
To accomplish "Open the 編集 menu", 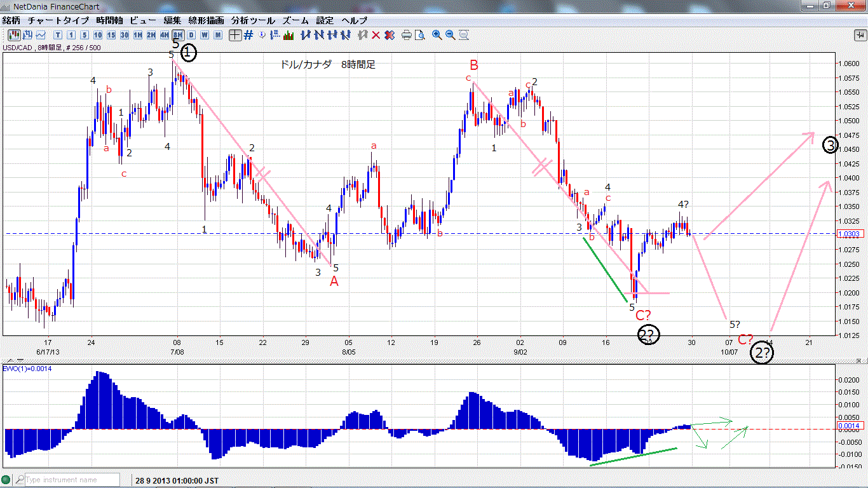I will click(172, 20).
